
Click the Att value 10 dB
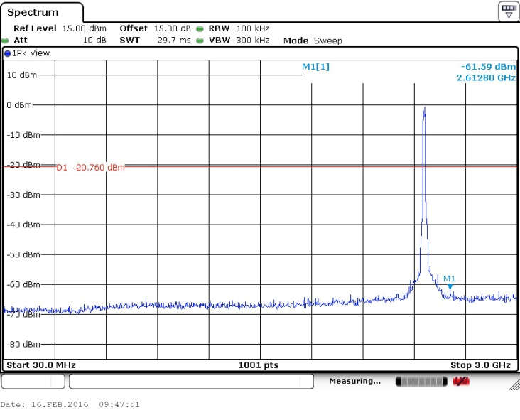[94, 40]
